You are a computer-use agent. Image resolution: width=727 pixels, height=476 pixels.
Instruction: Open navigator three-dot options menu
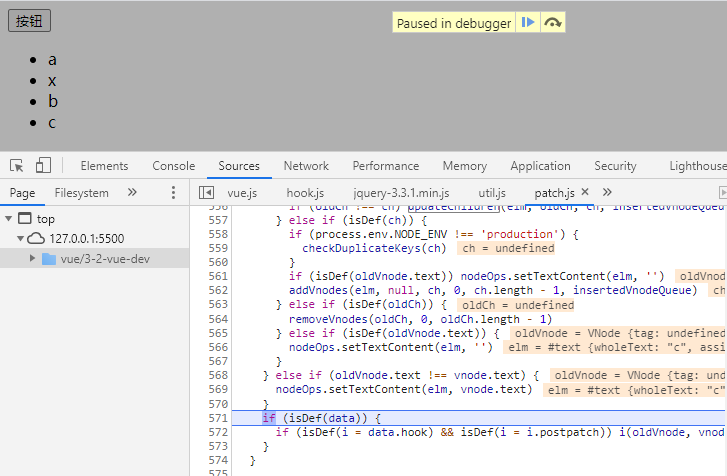173,192
